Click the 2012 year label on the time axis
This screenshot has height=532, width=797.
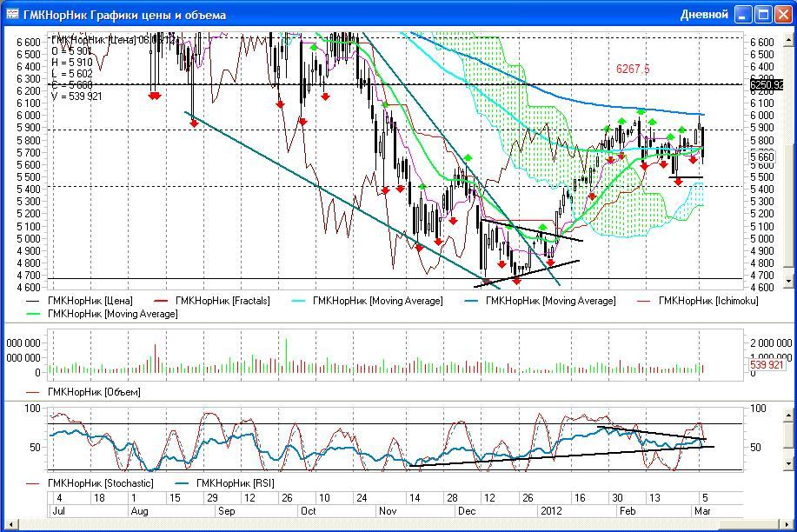552,510
